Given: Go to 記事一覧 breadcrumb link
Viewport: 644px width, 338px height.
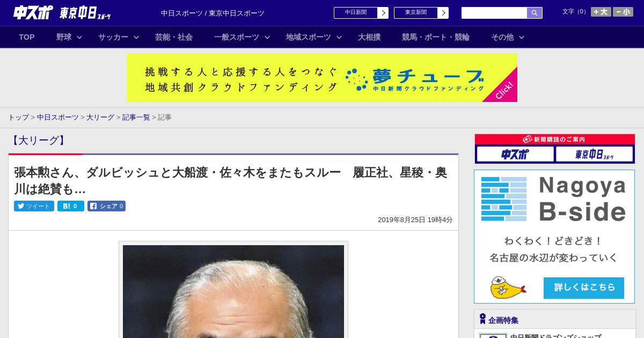Looking at the screenshot, I should click(136, 117).
